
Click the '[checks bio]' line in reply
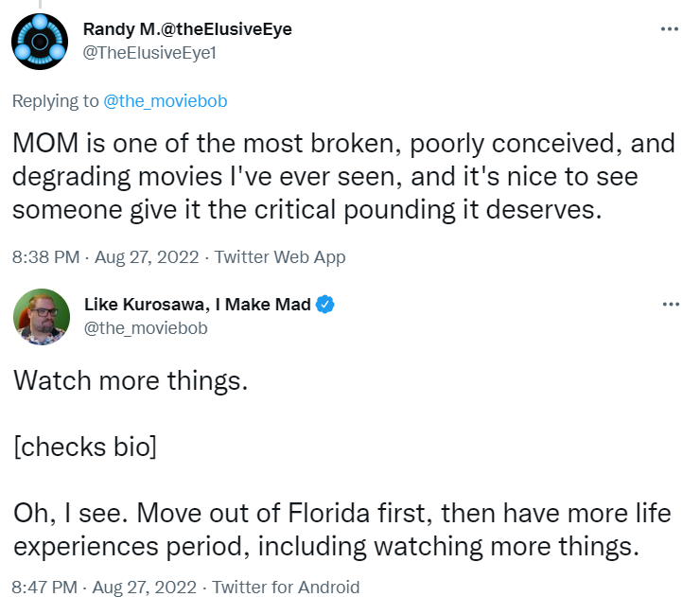tap(84, 447)
